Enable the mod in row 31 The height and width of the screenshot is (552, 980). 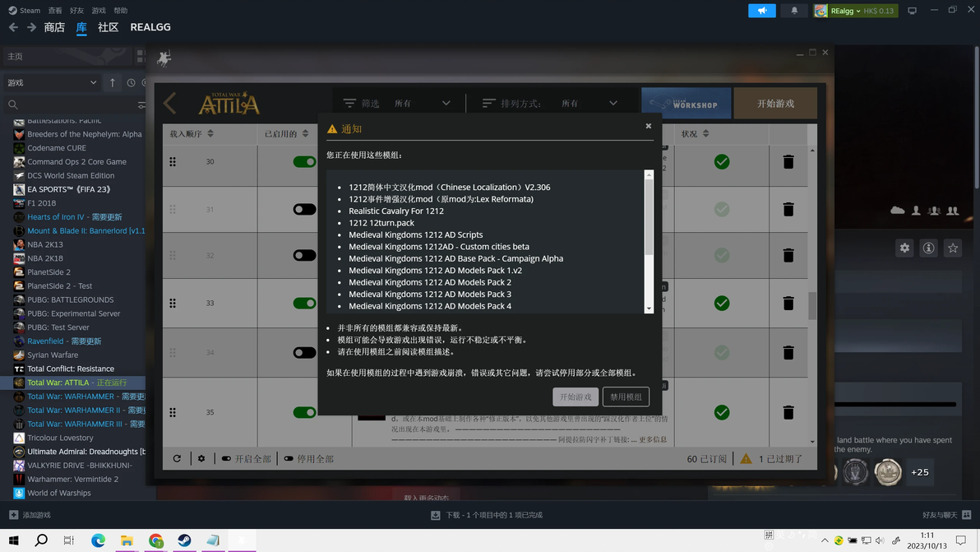point(304,210)
